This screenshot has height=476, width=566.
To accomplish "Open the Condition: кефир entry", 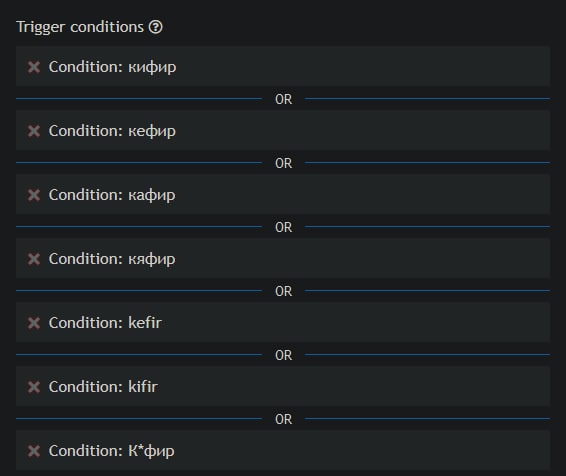I will point(283,130).
